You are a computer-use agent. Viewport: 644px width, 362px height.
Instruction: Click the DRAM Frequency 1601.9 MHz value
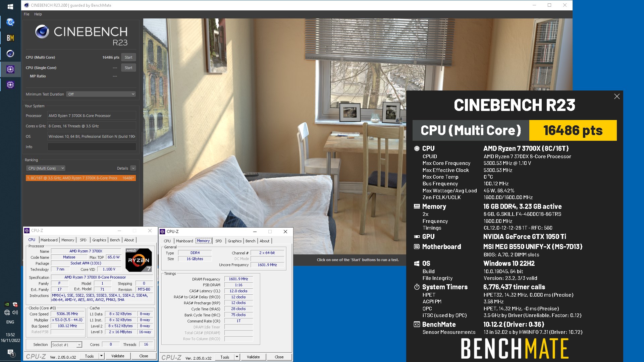238,279
